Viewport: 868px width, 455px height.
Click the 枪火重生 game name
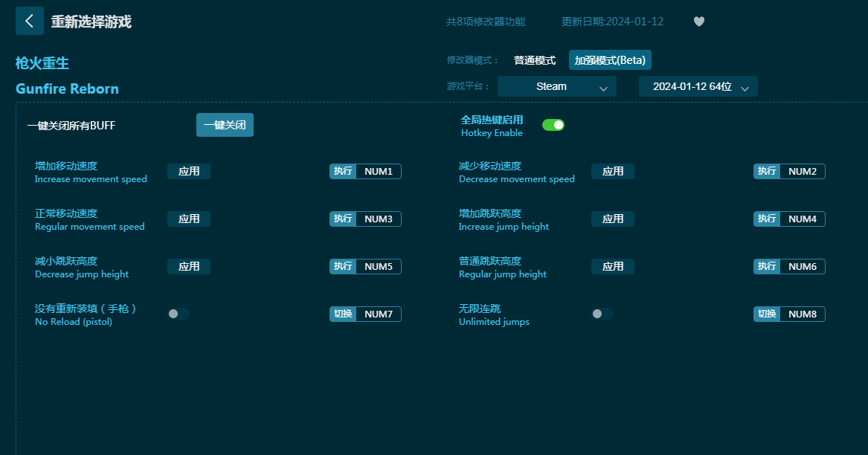42,63
